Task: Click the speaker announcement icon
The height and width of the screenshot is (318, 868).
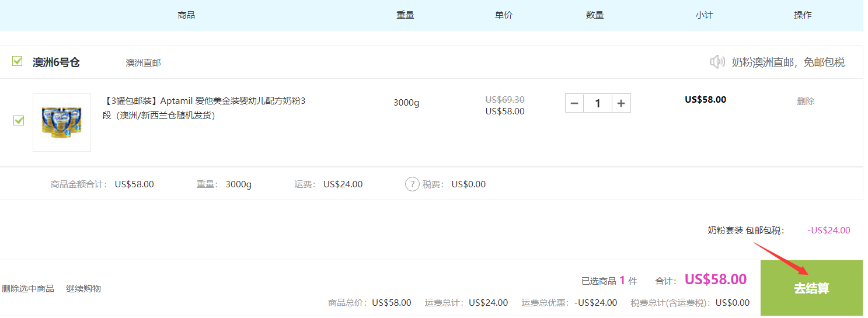Action: point(717,62)
